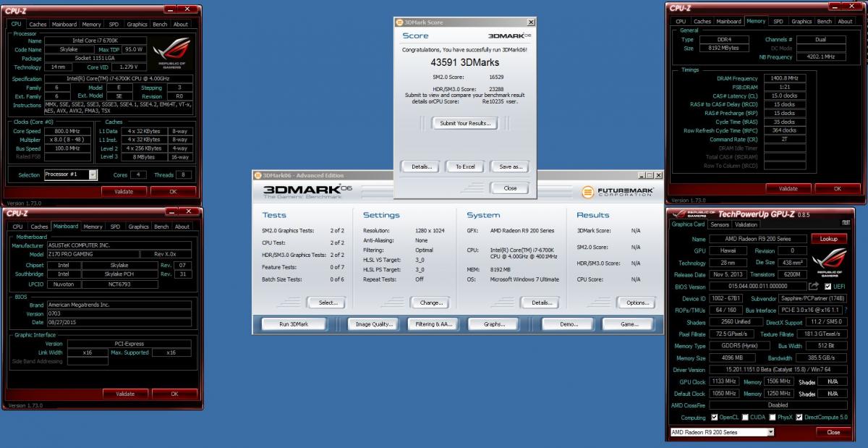Screen dimensions: 868x448
Task: Toggle the DirectCompute 5.0 checkbox in GPU-Z
Action: coord(799,418)
